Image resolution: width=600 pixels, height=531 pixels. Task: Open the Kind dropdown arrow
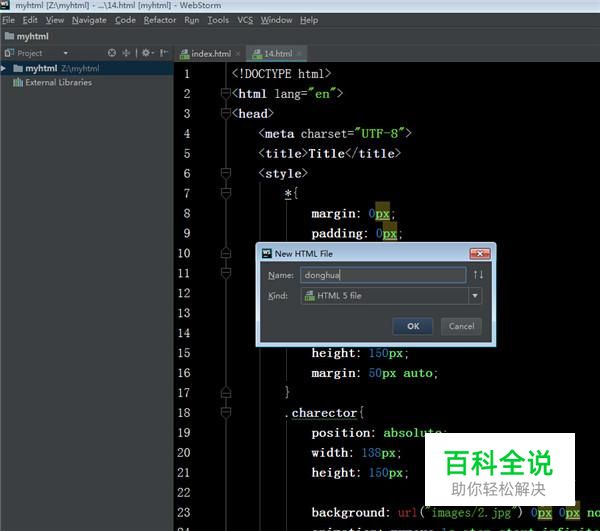tap(475, 296)
